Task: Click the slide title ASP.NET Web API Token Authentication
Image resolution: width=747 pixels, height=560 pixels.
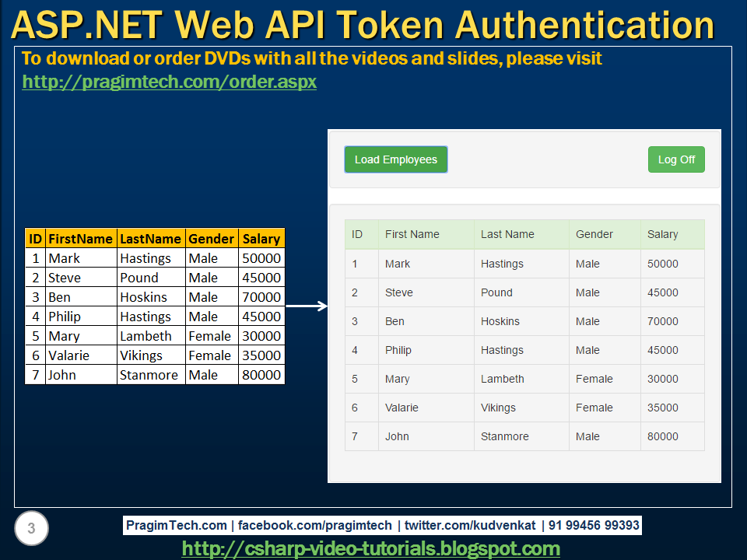Action: [x=363, y=25]
